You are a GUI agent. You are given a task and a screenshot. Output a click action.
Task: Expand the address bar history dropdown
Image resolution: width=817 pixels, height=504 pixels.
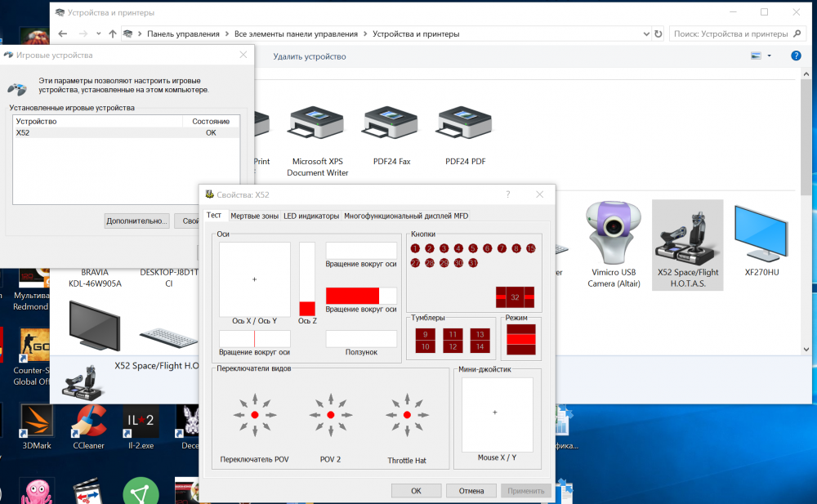pyautogui.click(x=645, y=34)
